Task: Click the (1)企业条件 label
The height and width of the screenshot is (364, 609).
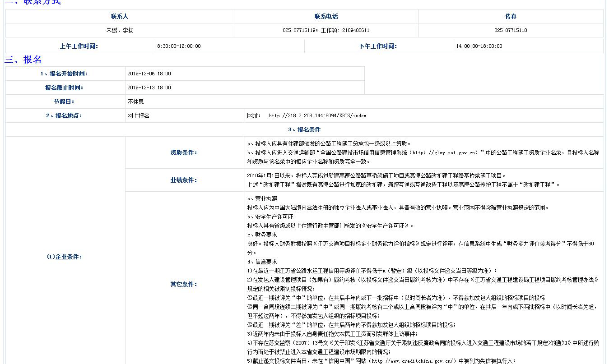Action: point(64,257)
